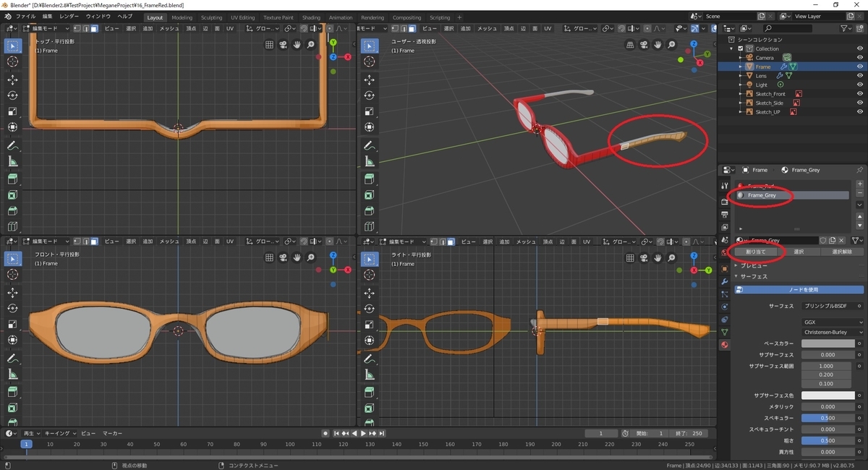
Task: Toggle Collection exclude checkbox in outliner
Action: [x=741, y=48]
